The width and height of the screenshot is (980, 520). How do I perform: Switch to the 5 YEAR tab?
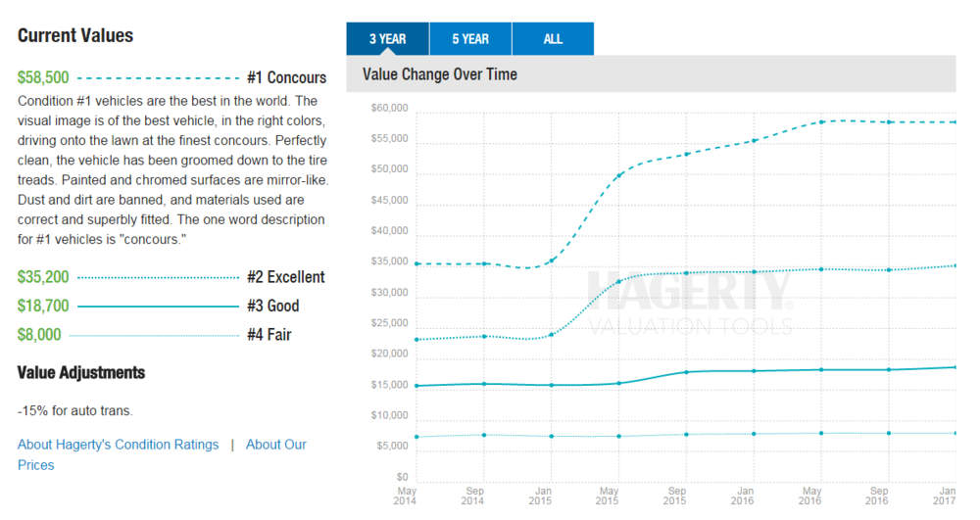(470, 39)
